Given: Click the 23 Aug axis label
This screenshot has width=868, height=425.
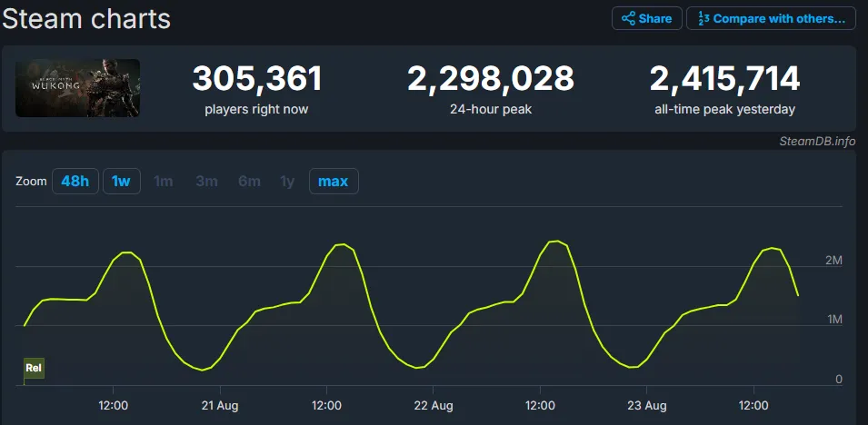Looking at the screenshot, I should 647,406.
